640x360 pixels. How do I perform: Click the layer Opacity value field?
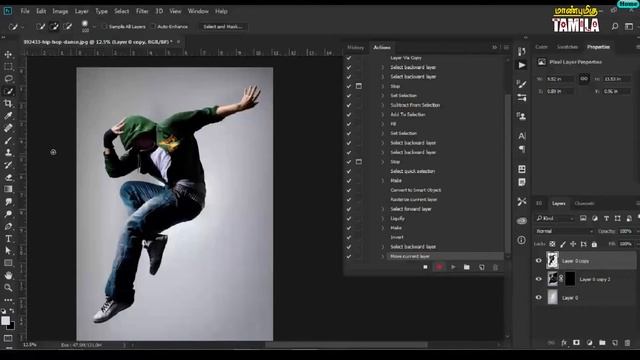(x=625, y=231)
